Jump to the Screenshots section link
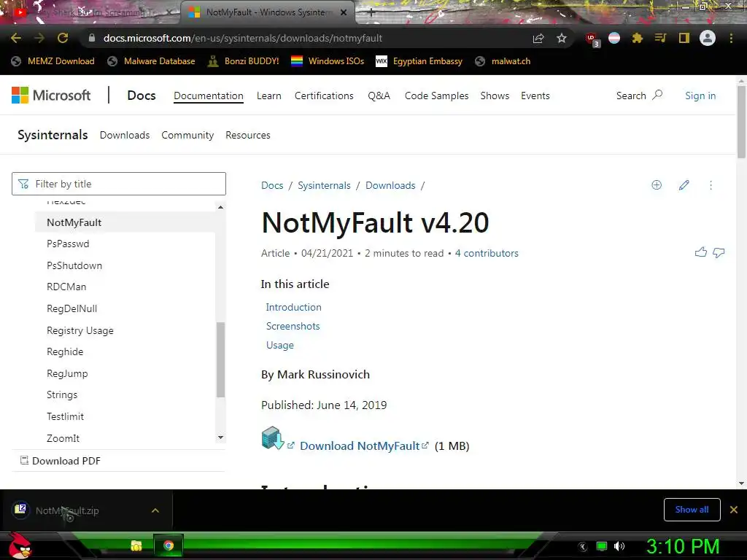 pyautogui.click(x=293, y=326)
